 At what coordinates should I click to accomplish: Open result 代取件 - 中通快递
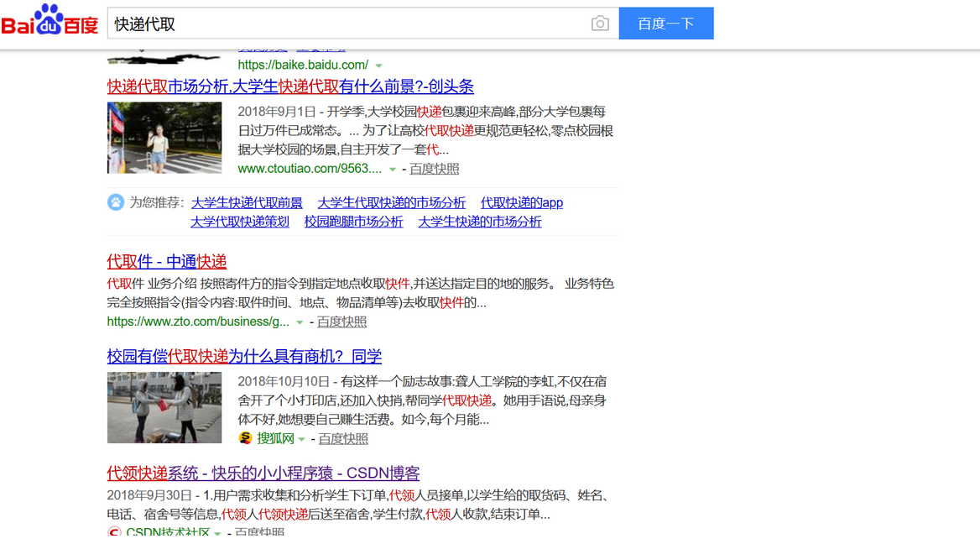167,261
